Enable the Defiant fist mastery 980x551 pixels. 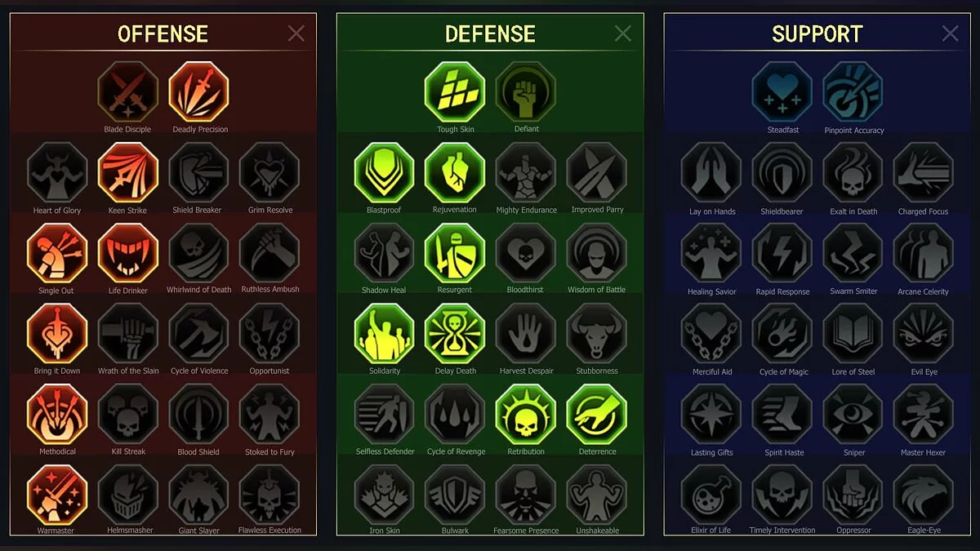[x=526, y=91]
